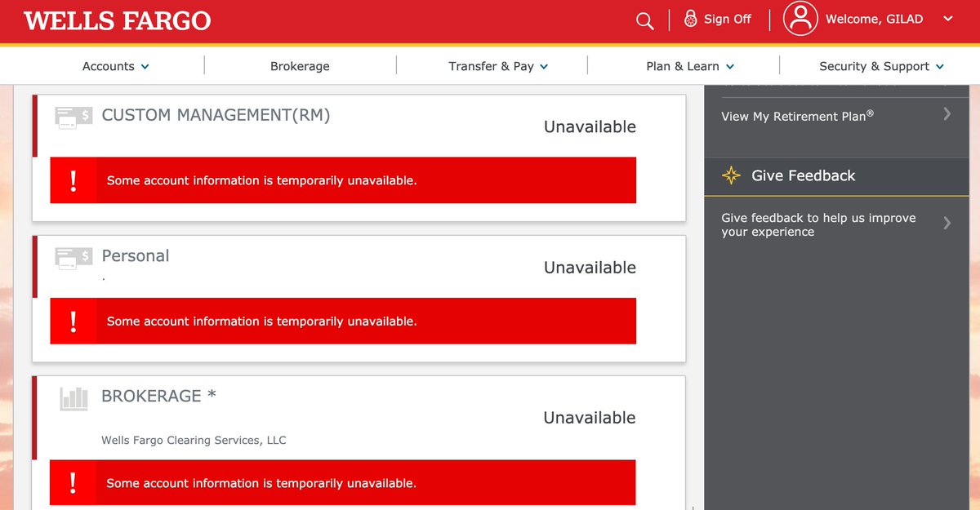Open the Plan & Learn dropdown menu
Viewport: 980px width, 510px height.
[x=690, y=66]
